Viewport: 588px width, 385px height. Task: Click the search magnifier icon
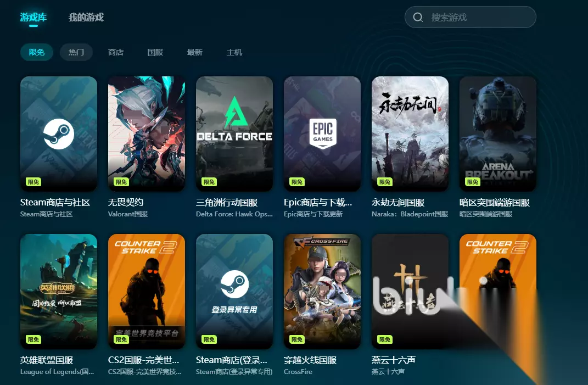click(418, 17)
